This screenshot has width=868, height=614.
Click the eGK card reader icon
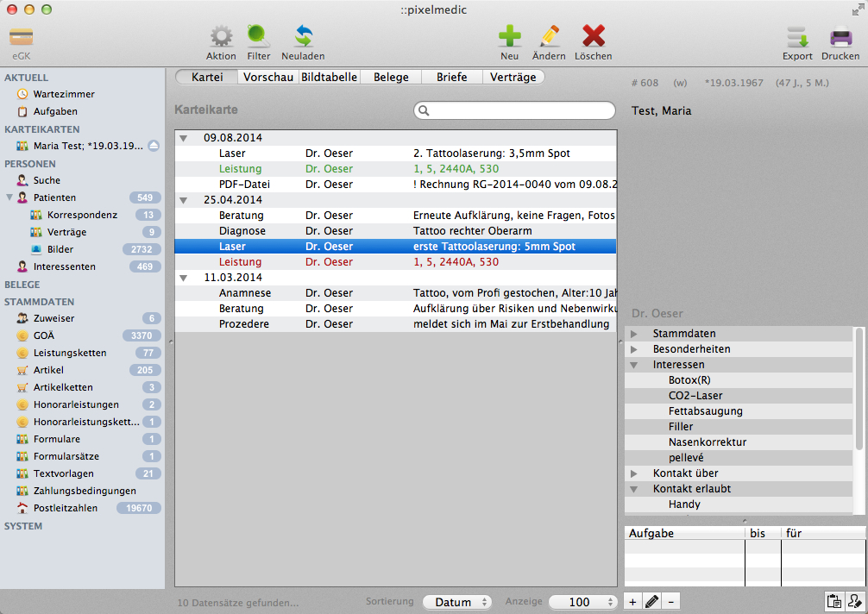(x=21, y=38)
